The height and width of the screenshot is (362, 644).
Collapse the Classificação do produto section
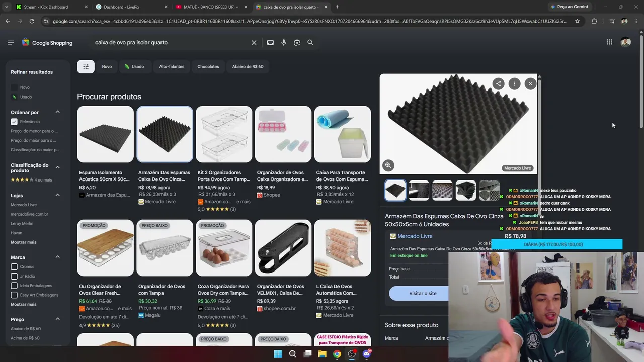[x=57, y=167]
